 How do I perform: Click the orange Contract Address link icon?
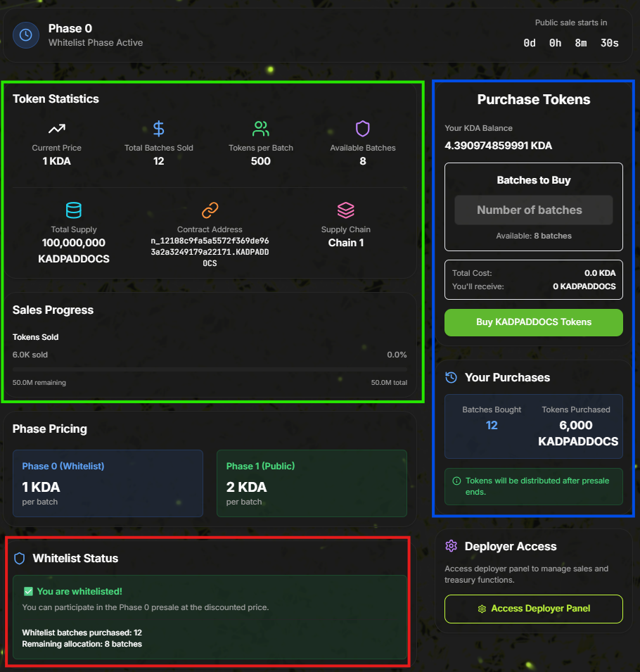(210, 210)
